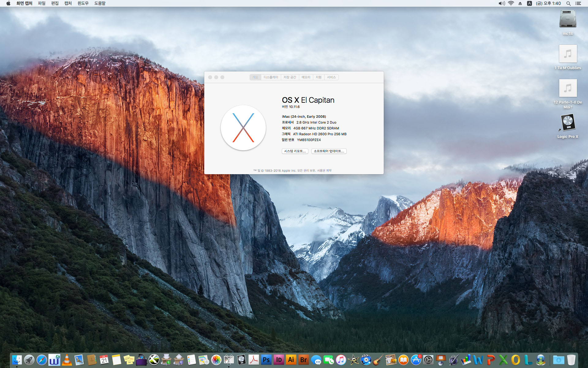Open the App Store with badge
Screen dimensions: 588x368
click(x=416, y=360)
